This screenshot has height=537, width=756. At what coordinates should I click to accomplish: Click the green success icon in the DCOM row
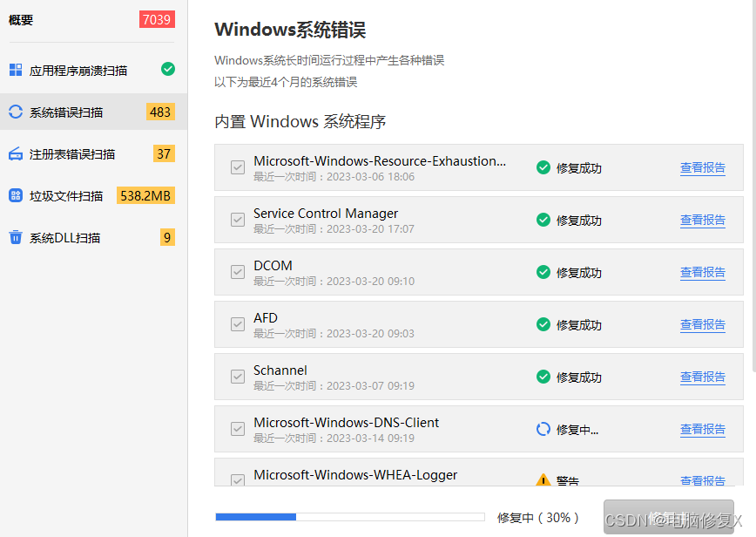pos(543,272)
